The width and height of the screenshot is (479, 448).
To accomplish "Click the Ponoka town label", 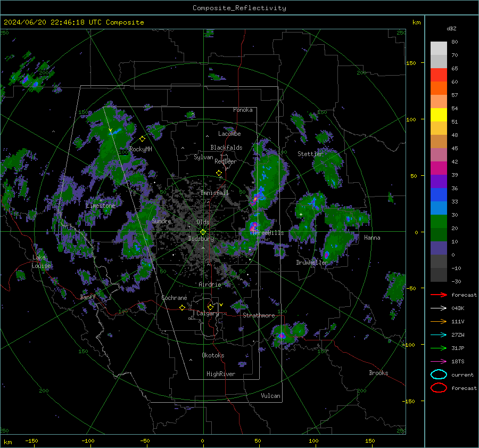I will coord(243,110).
